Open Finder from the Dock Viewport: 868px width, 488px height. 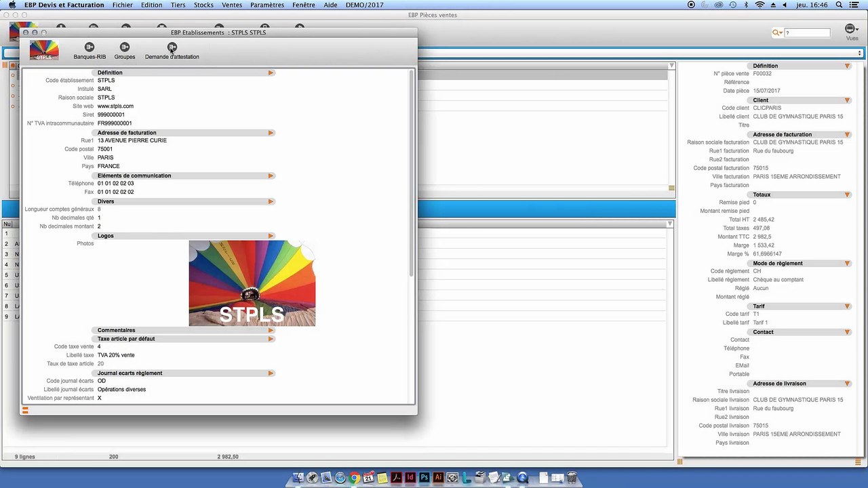pos(298,478)
